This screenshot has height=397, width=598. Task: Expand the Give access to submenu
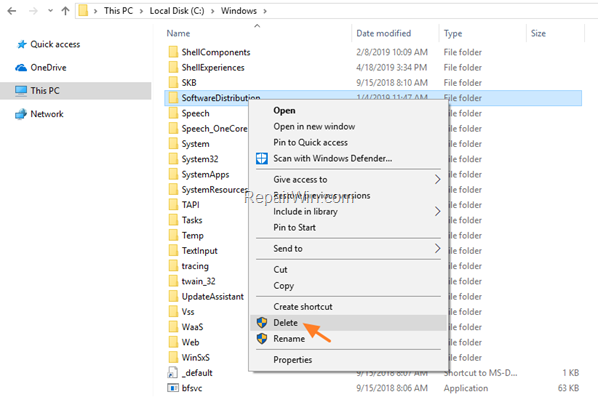pos(348,180)
